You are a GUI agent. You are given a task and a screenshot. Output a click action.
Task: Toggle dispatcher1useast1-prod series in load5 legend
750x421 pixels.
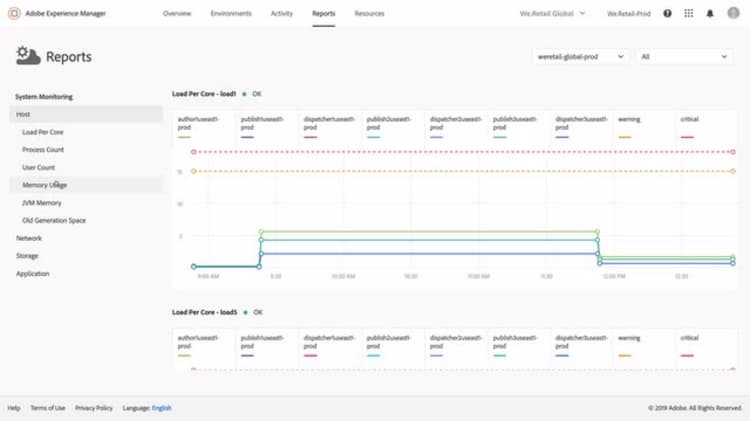coord(330,346)
